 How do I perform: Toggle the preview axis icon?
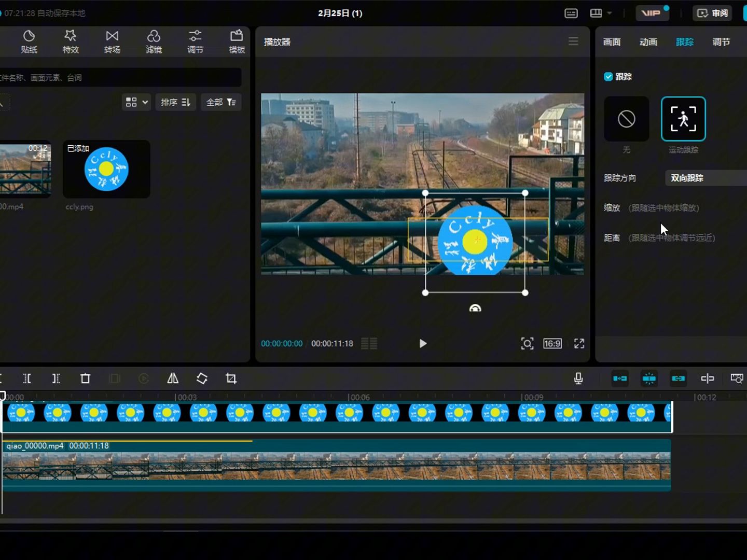(x=708, y=379)
